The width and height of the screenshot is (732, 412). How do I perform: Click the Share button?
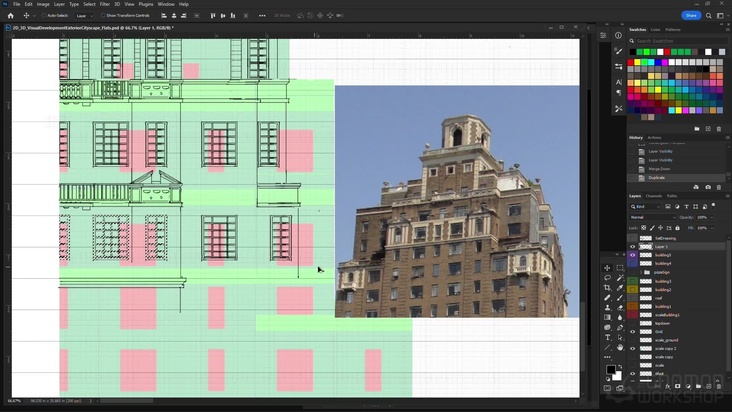(691, 15)
